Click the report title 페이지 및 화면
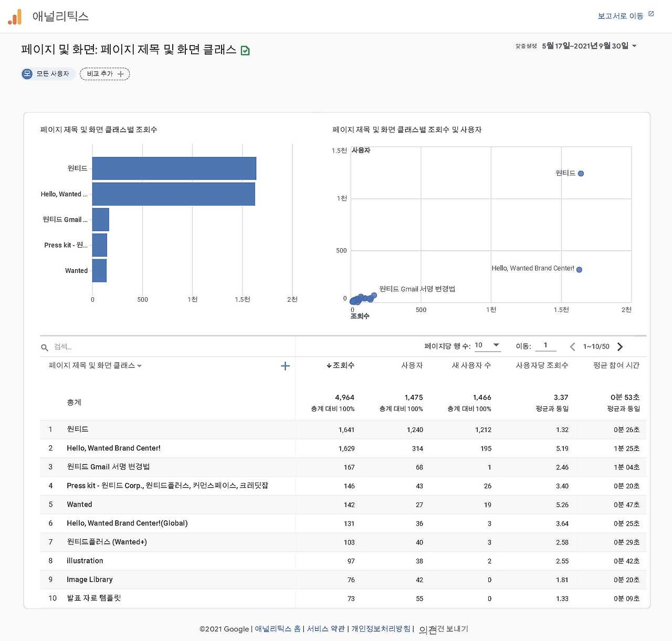The image size is (672, 641). click(129, 50)
